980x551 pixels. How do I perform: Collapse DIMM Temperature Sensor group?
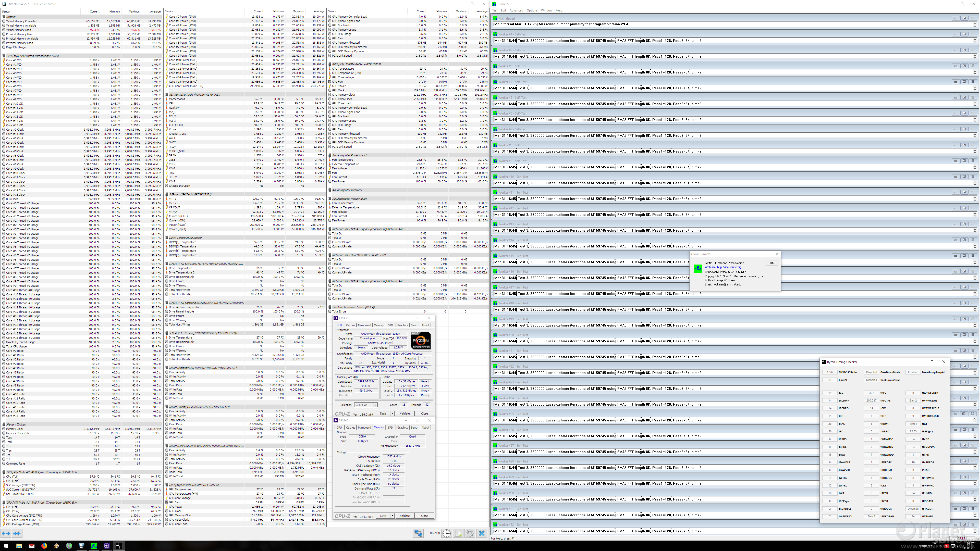pos(167,238)
